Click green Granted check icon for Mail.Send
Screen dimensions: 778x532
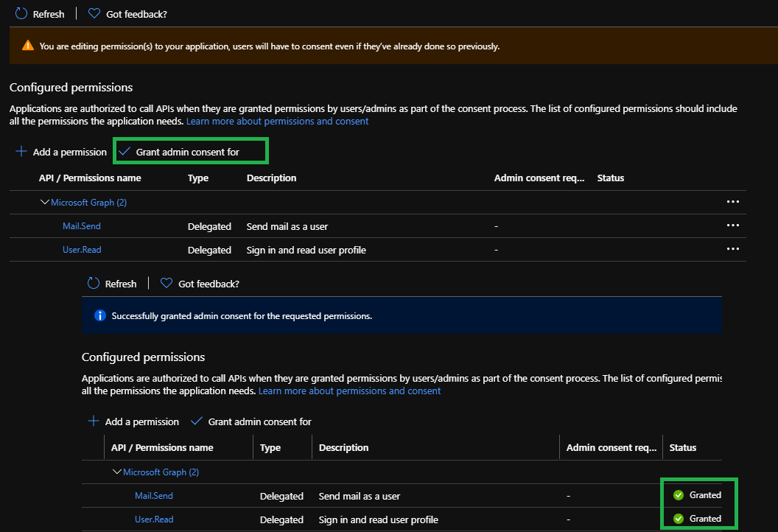click(679, 495)
